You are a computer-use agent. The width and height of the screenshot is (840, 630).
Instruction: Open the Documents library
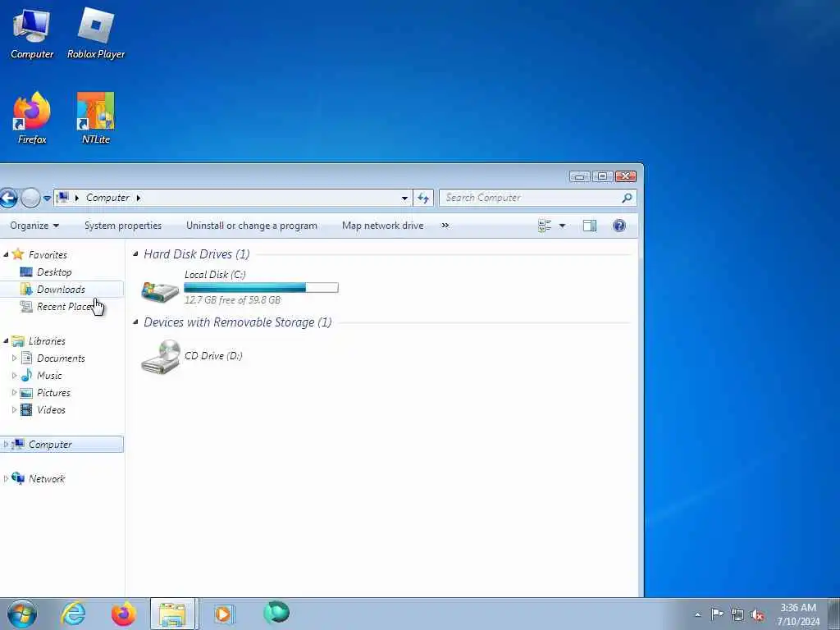[x=61, y=358]
